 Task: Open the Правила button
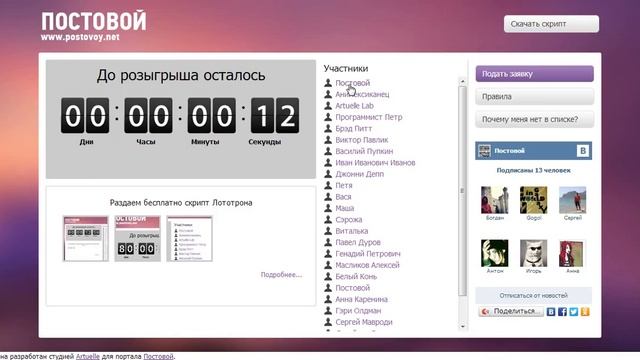[x=534, y=97]
